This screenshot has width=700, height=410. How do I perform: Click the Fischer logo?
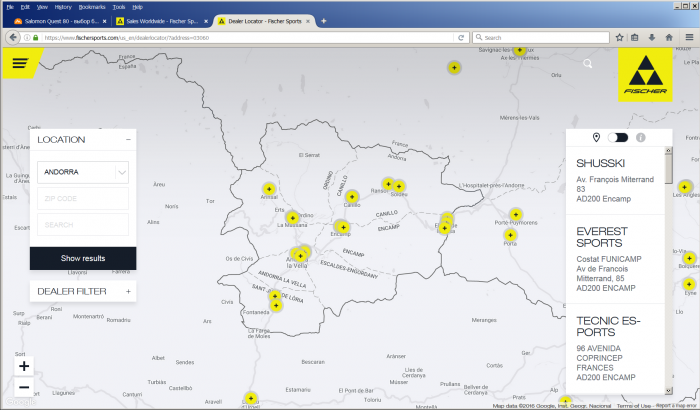coord(645,75)
